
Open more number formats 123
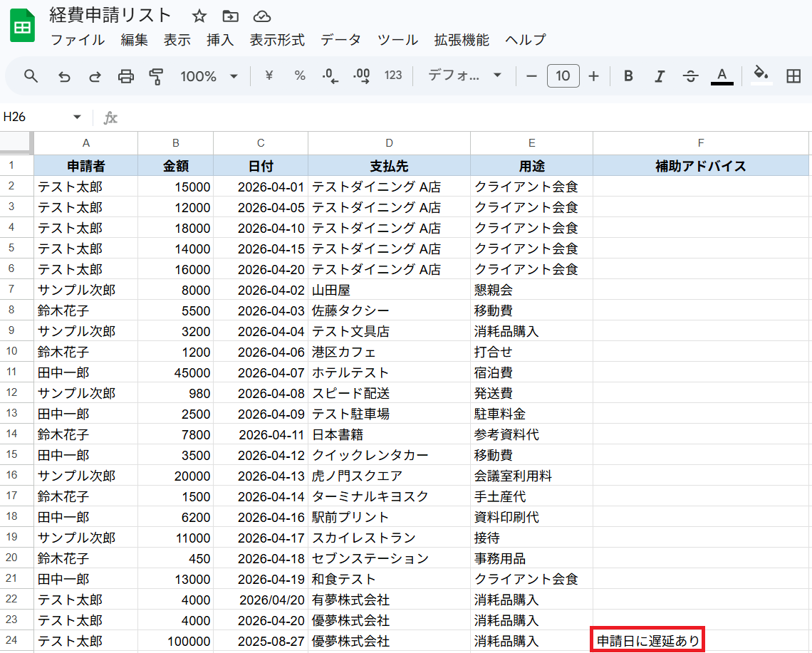393,75
